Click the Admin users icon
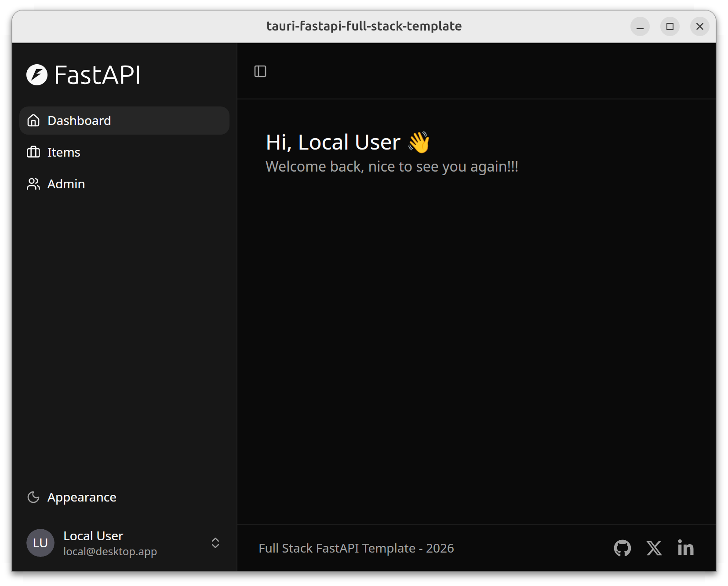Viewport: 728px width, 586px height. coord(33,184)
